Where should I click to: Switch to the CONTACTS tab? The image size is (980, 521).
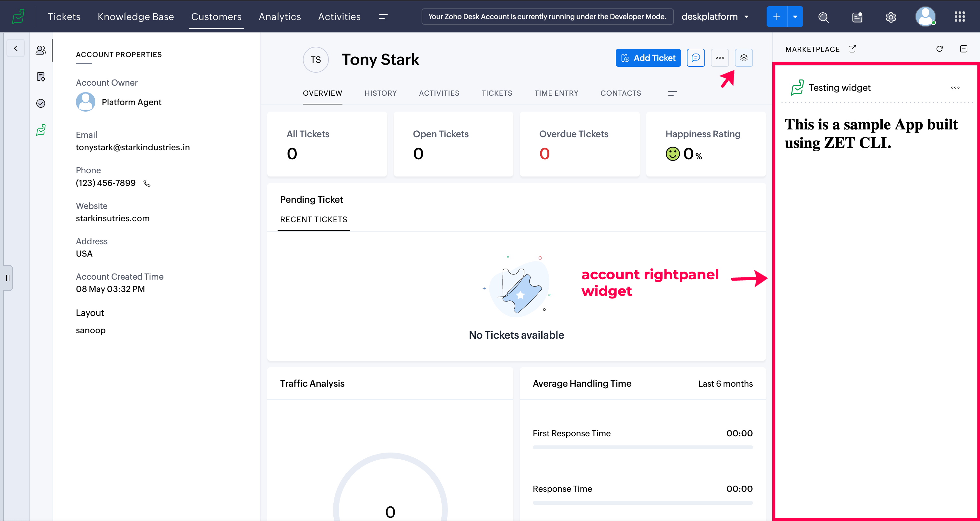(x=620, y=93)
